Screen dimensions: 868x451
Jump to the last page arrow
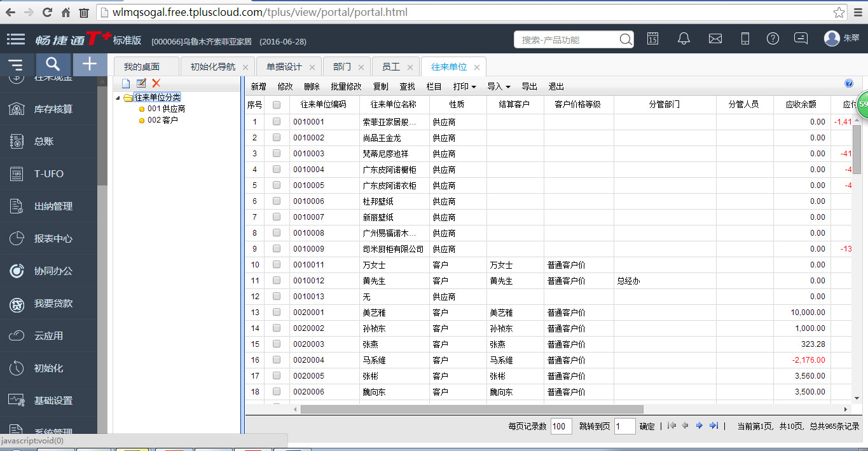[714, 426]
